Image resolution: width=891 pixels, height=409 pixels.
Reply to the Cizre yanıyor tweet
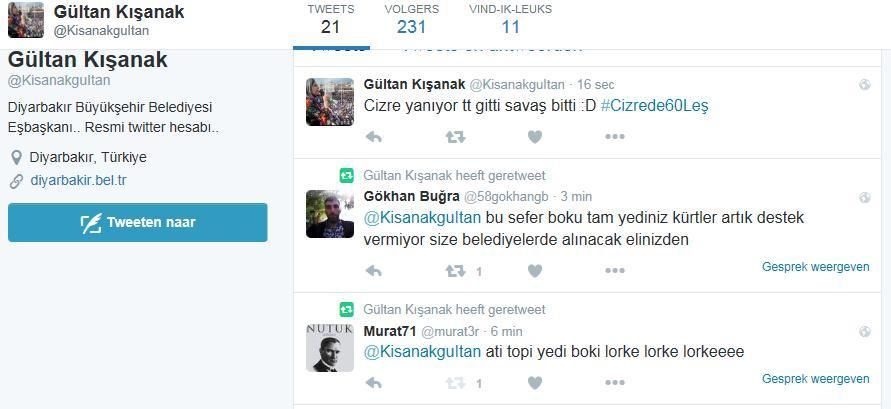click(373, 137)
